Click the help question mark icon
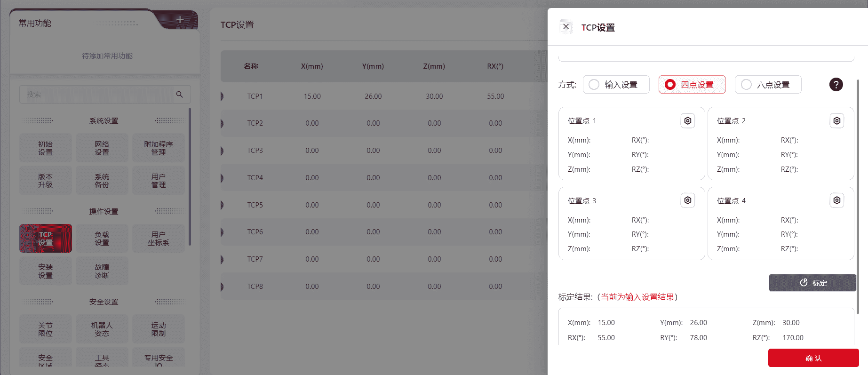Screen dimensions: 868x375 (836, 85)
